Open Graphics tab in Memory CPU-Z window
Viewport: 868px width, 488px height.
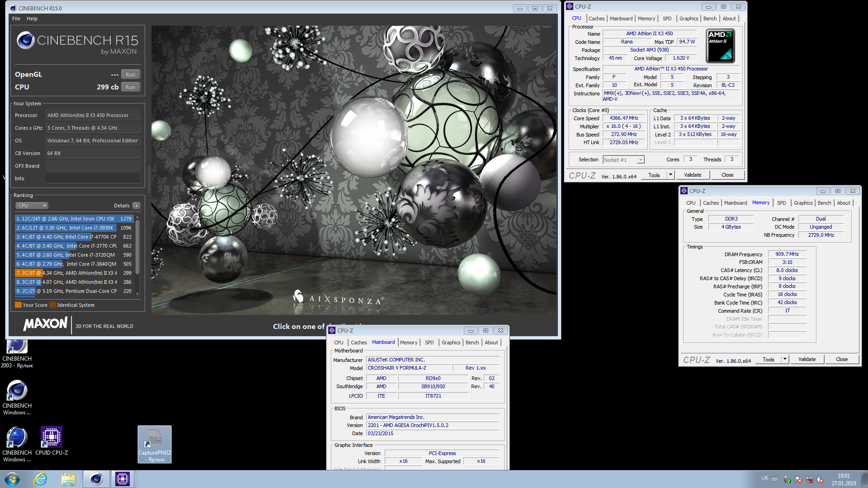pyautogui.click(x=803, y=203)
